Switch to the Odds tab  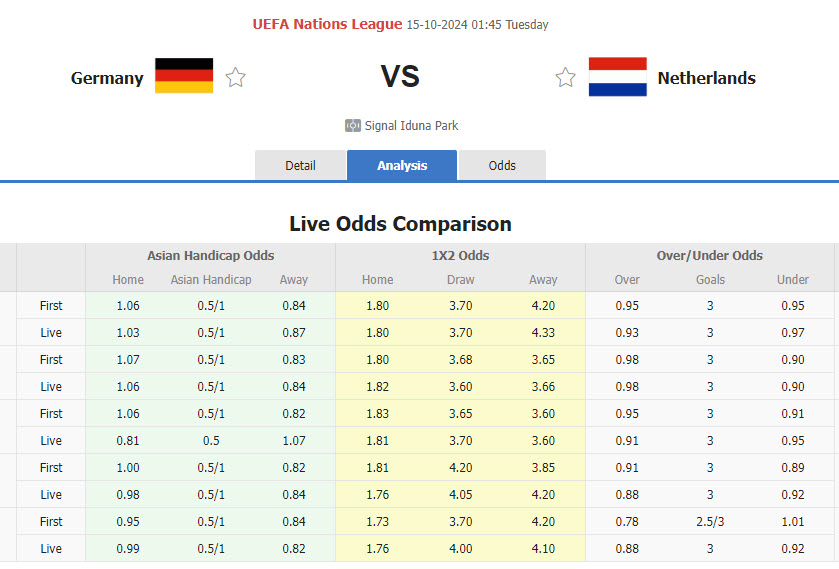tap(502, 166)
